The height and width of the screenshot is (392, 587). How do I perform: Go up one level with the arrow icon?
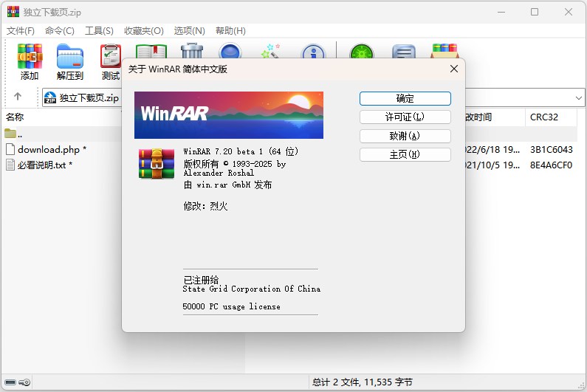tap(18, 97)
